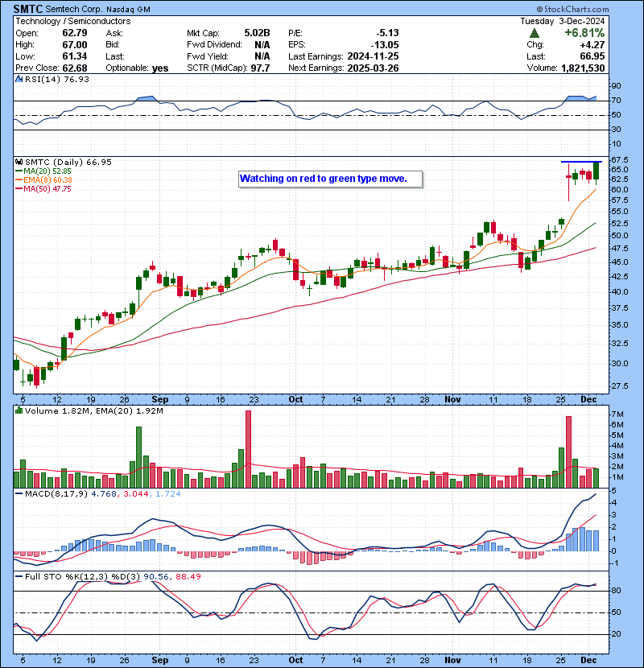644x668 pixels.
Task: Click the stochastic %D value 88.49
Action: [188, 576]
